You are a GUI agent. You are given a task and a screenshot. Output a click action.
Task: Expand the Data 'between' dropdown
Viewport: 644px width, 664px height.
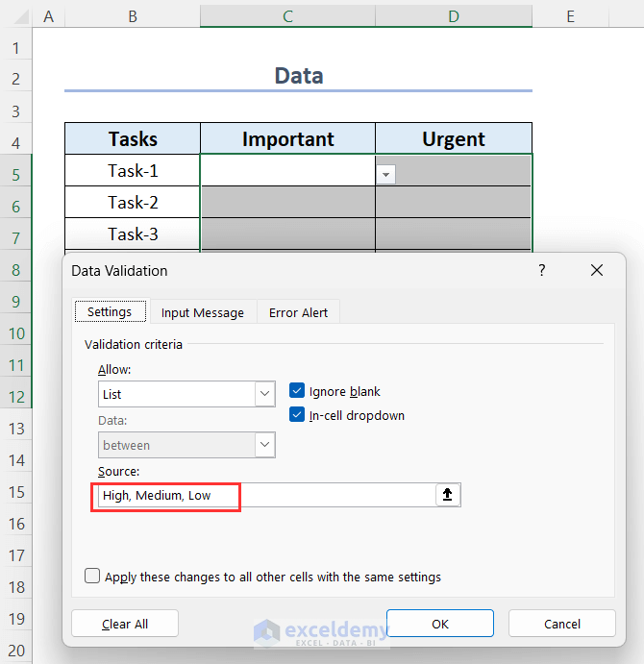point(265,445)
